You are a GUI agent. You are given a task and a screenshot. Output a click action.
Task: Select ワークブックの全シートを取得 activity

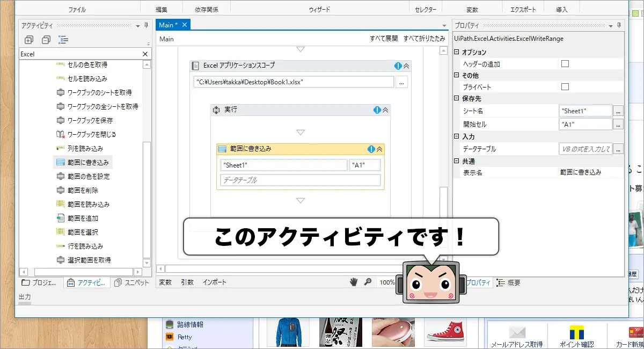[x=97, y=106]
